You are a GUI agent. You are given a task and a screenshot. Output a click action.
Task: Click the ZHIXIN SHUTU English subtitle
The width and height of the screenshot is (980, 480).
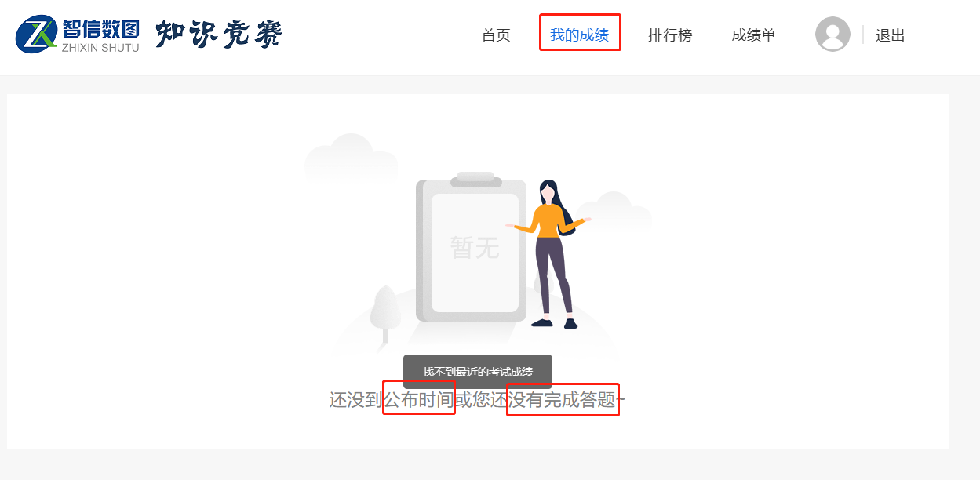[100, 48]
